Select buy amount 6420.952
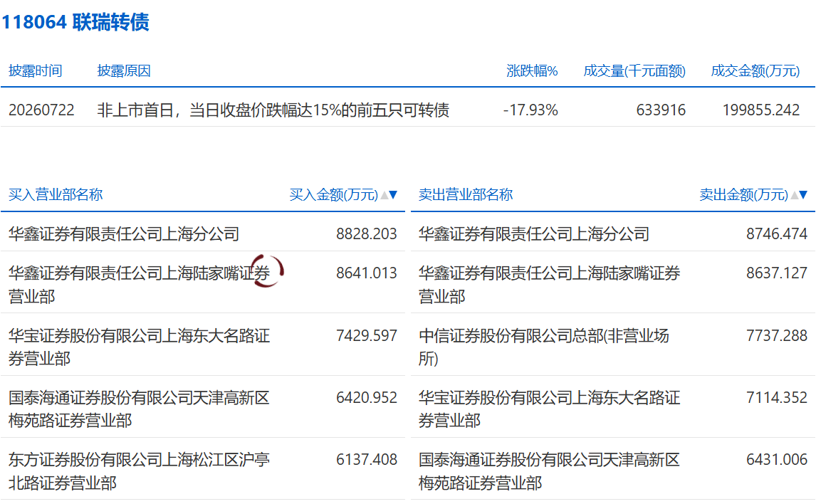Viewport: 816px width, 504px height. [x=367, y=397]
